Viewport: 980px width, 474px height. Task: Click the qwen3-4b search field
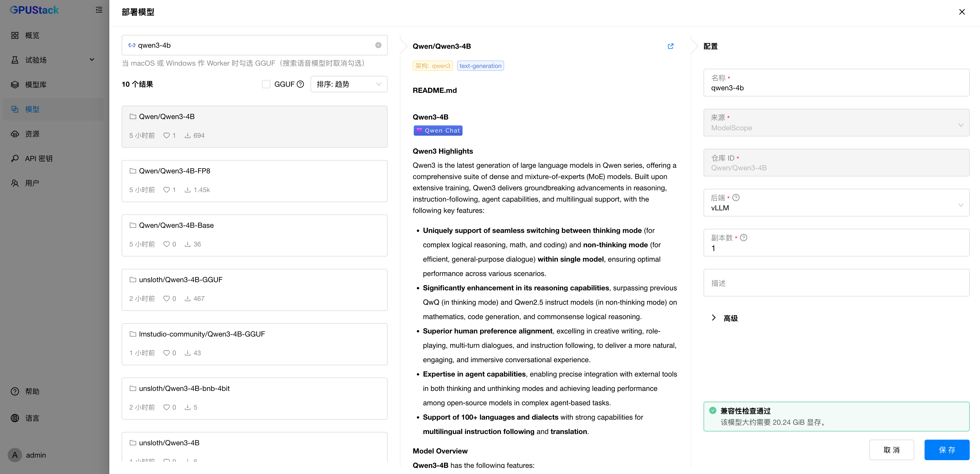[255, 45]
